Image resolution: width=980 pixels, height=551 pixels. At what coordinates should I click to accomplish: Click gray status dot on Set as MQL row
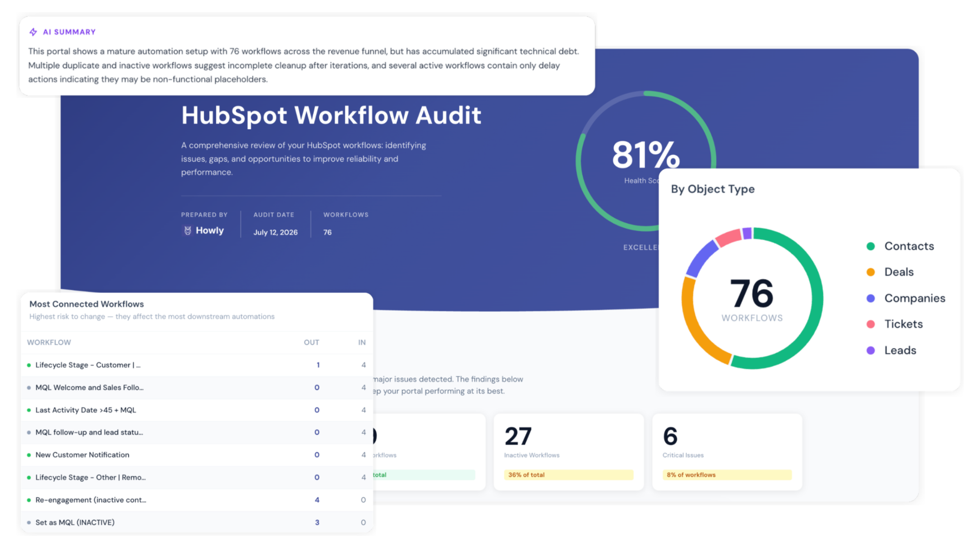click(x=29, y=522)
